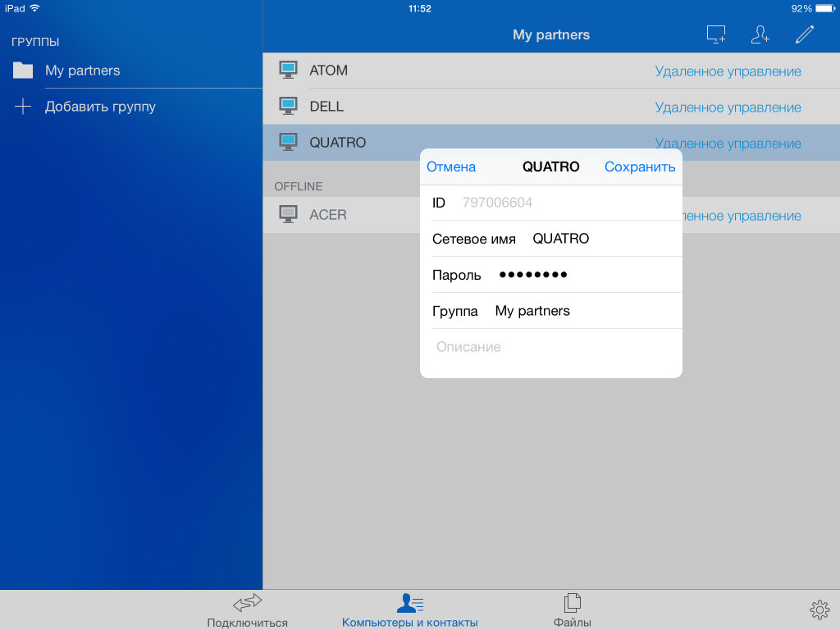Click Удаленное управление link for DELL

point(728,107)
